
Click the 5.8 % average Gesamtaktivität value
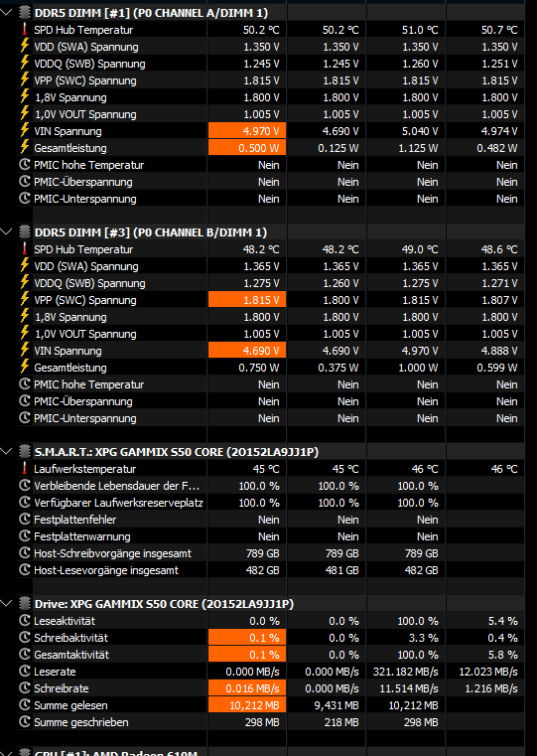[x=503, y=655]
